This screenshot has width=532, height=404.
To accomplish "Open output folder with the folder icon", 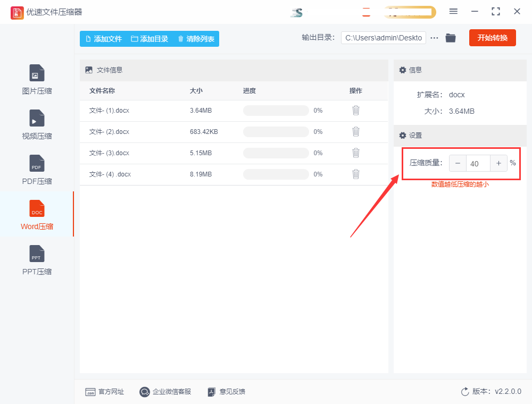I will coord(450,38).
